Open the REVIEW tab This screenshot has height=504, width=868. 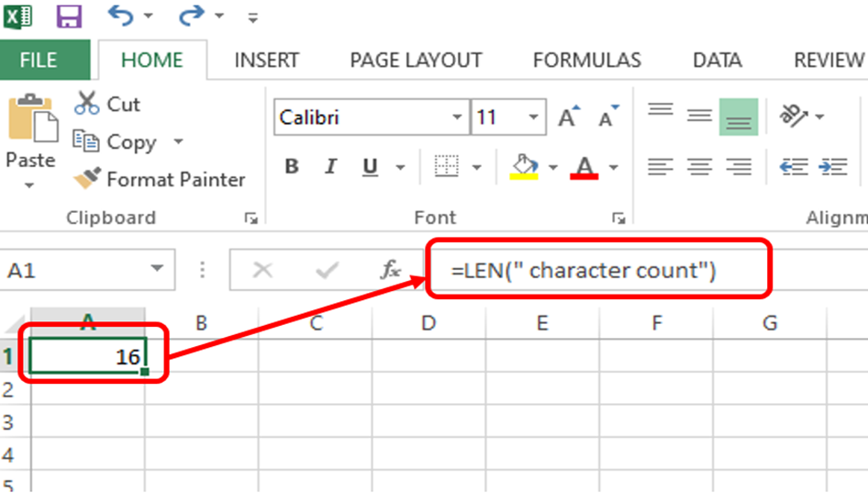click(829, 60)
